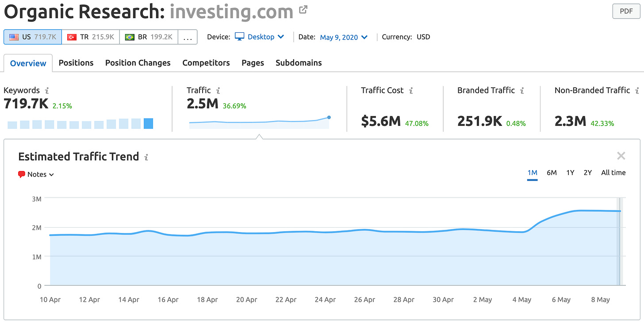The height and width of the screenshot is (322, 644).
Task: Click info icon beside Branded Traffic
Action: pos(522,90)
